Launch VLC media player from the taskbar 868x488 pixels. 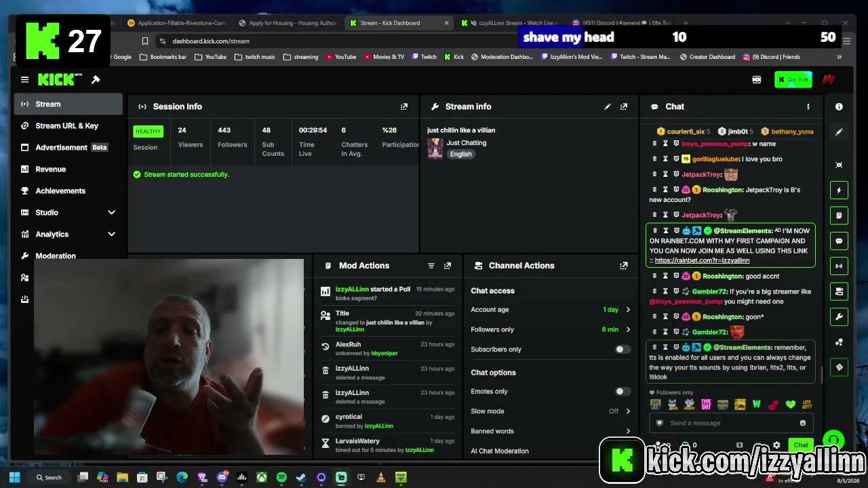pyautogui.click(x=381, y=477)
